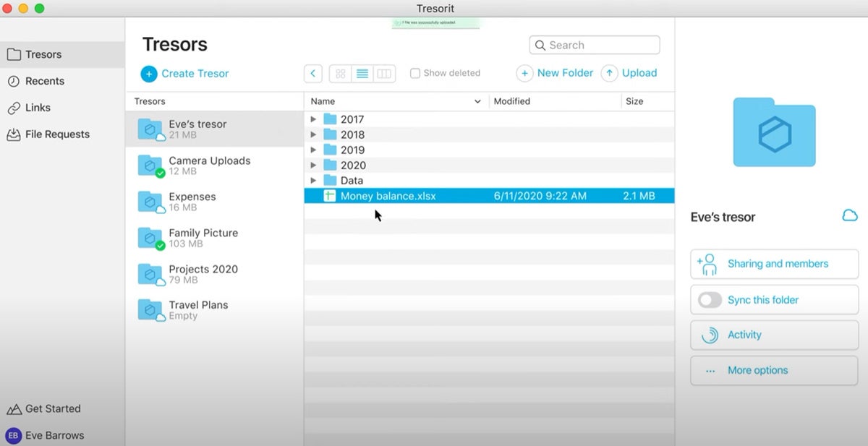The width and height of the screenshot is (868, 446).
Task: Open Activity panel
Action: click(774, 335)
